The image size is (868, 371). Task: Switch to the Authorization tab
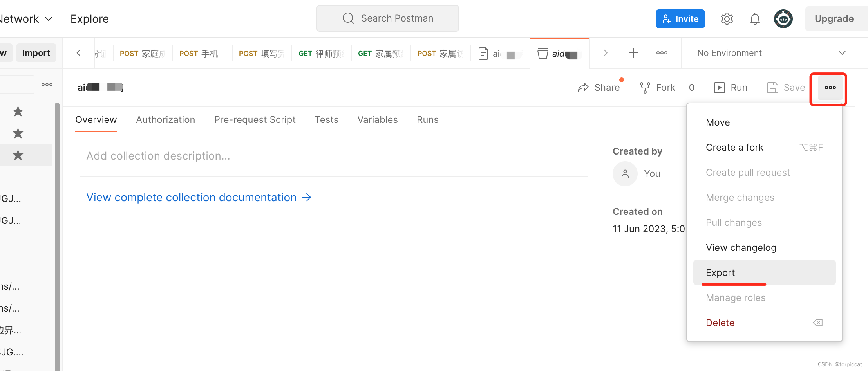coord(165,120)
